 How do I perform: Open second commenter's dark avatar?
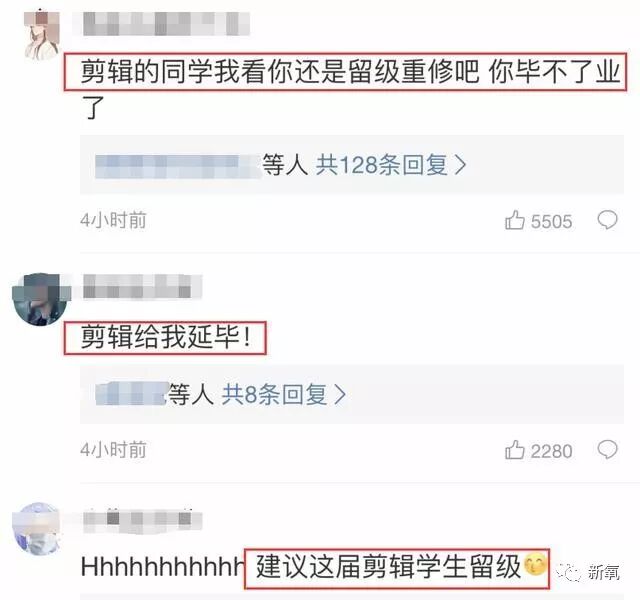pyautogui.click(x=41, y=300)
